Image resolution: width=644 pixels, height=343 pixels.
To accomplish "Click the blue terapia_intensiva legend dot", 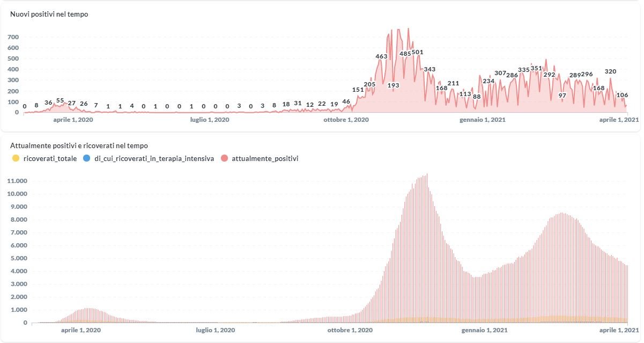I will click(x=87, y=158).
